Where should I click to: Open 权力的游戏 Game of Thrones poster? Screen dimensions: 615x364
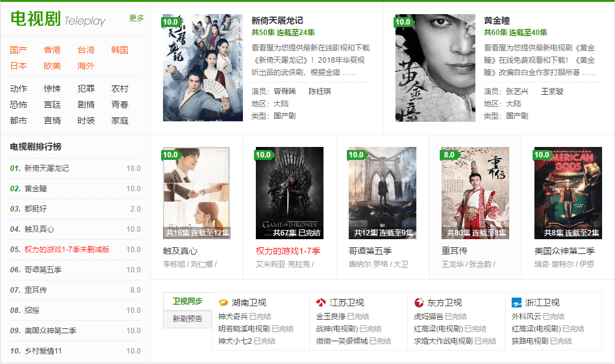290,193
